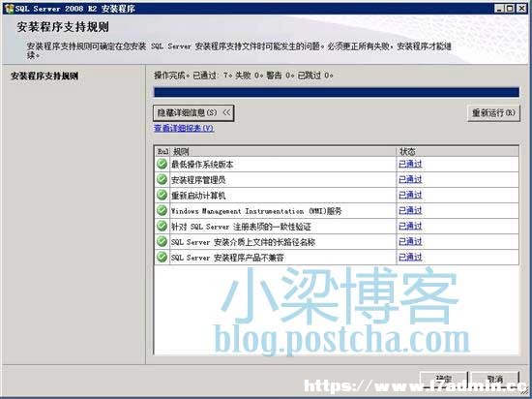
Task: Open 已通过 status link for 重新启动计算机
Action: click(x=410, y=195)
